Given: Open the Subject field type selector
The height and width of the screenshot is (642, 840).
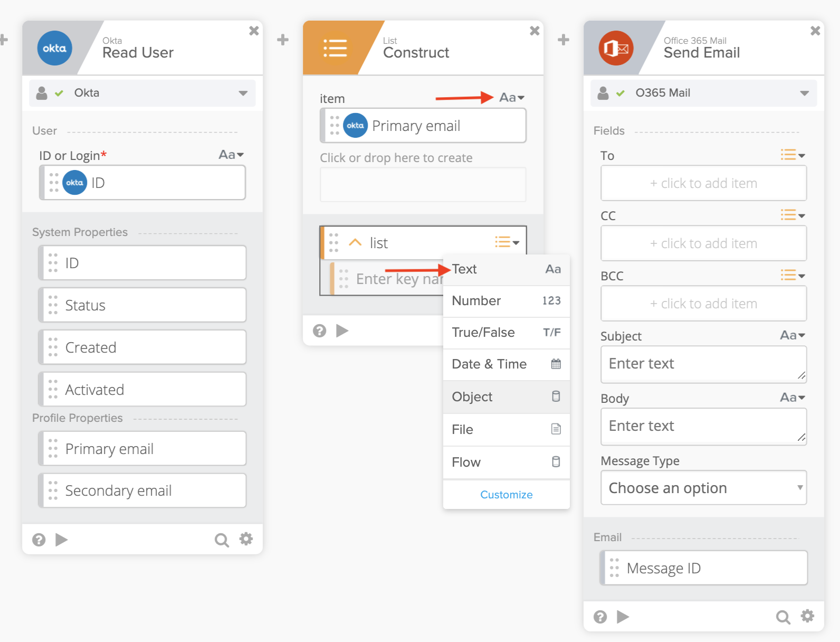Looking at the screenshot, I should 793,335.
